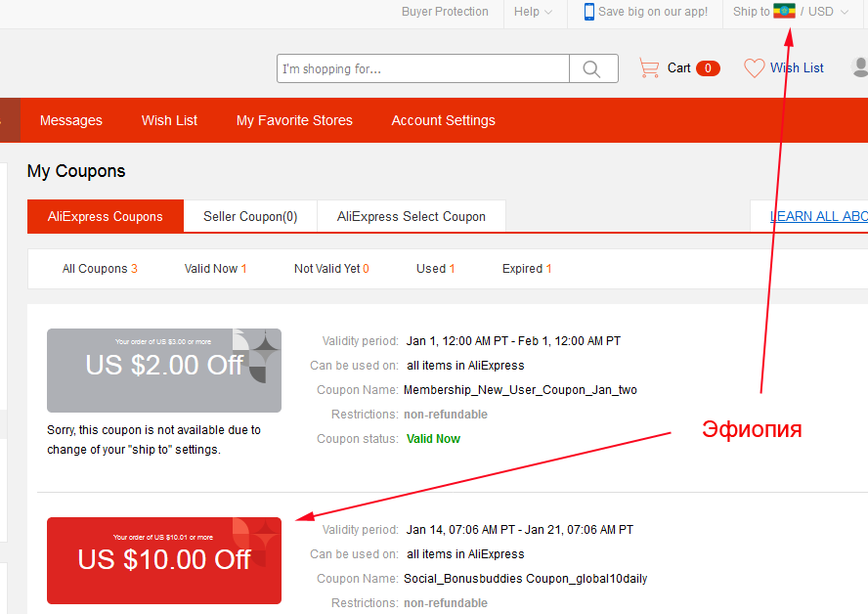The width and height of the screenshot is (868, 614).
Task: Filter by Valid Now 1
Action: click(215, 269)
